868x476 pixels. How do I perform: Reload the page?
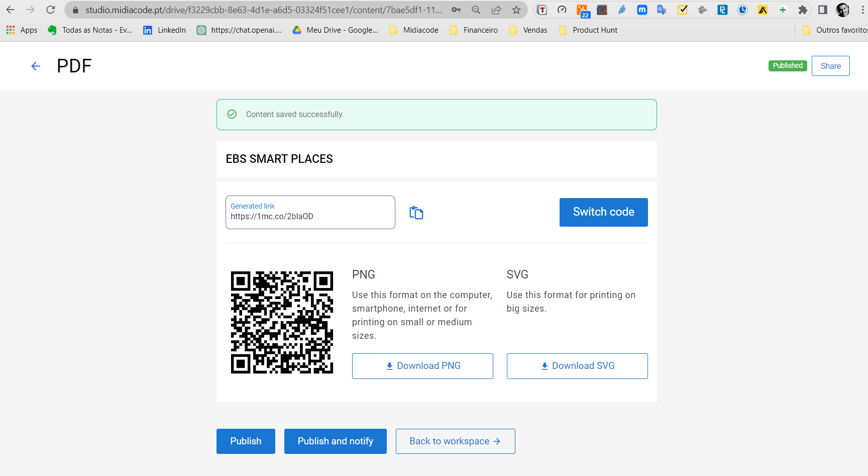point(51,10)
